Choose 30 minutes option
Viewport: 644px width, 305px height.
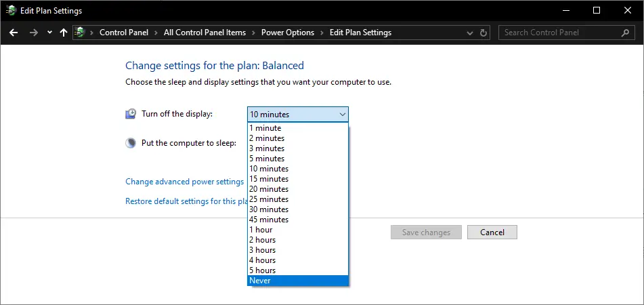[298, 209]
